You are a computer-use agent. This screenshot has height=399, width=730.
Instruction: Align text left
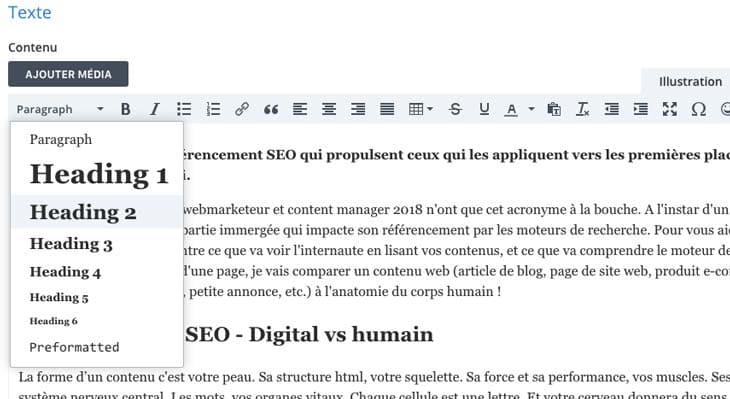coord(300,109)
